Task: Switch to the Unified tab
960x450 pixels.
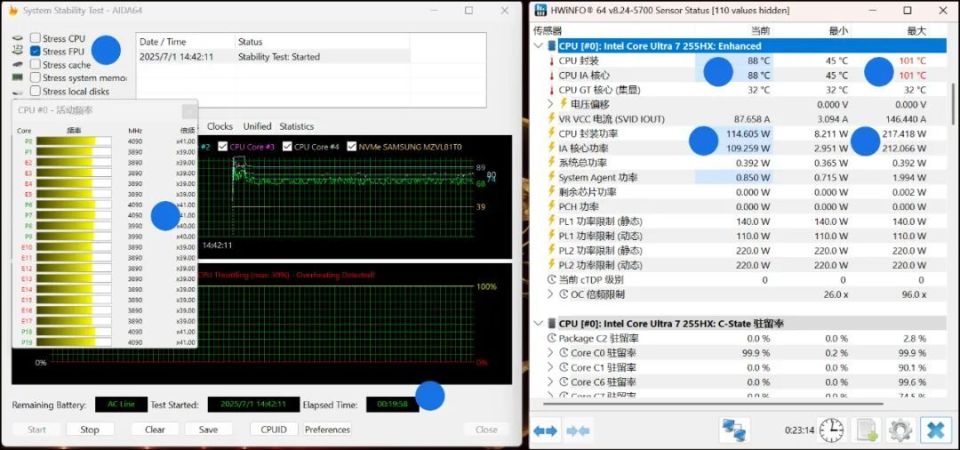Action: coord(257,126)
